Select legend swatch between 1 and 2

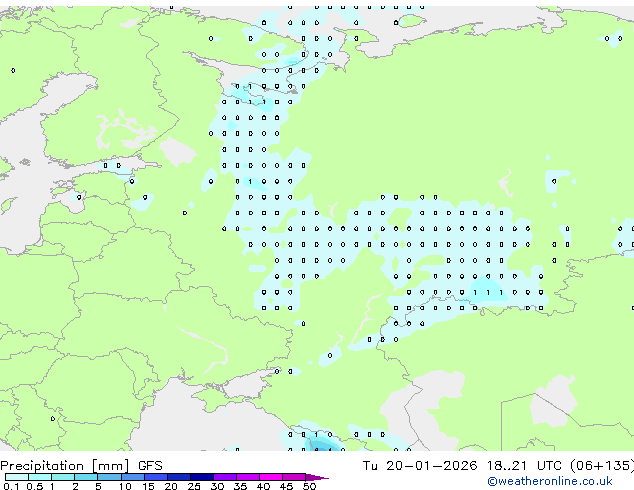click(63, 477)
